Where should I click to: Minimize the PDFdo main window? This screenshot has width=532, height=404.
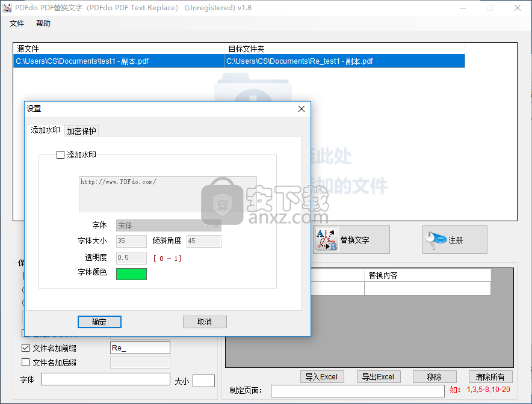[463, 8]
